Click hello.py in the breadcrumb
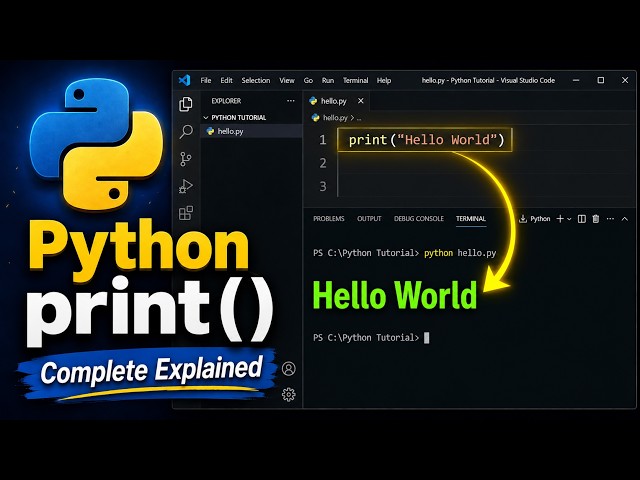This screenshot has width=640, height=480. pos(335,118)
